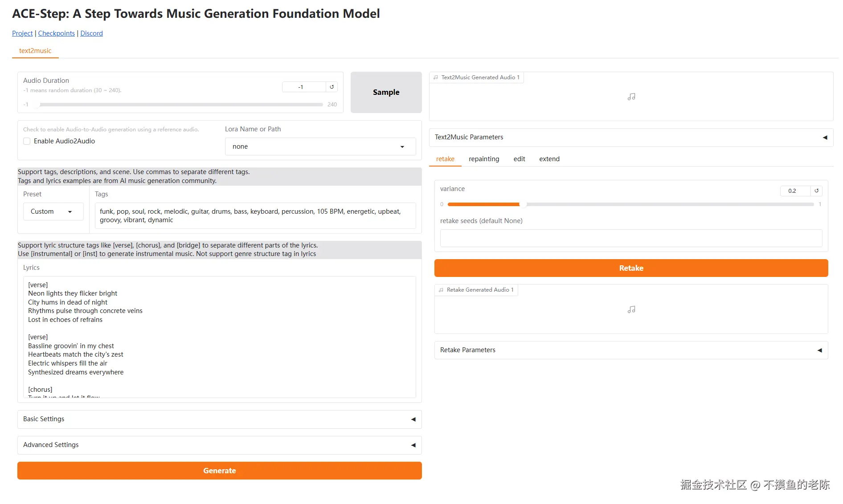Expand the Advanced Settings section
The width and height of the screenshot is (843, 504).
tap(220, 445)
